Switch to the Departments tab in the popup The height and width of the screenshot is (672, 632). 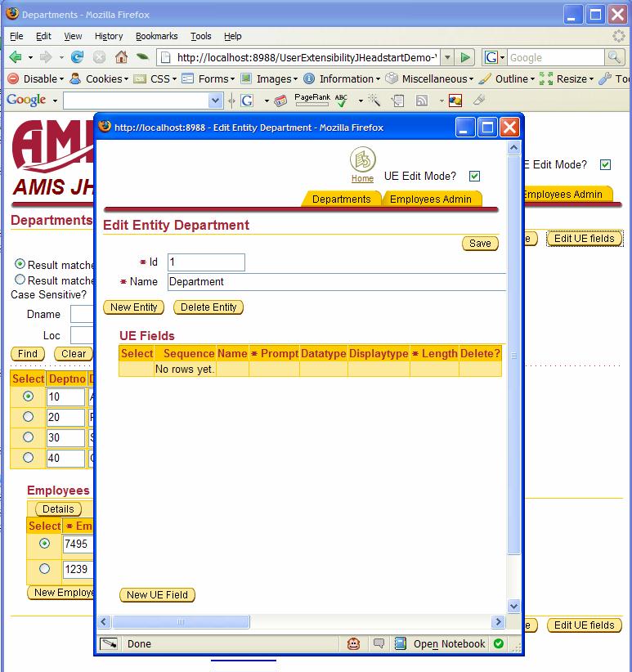coord(341,199)
